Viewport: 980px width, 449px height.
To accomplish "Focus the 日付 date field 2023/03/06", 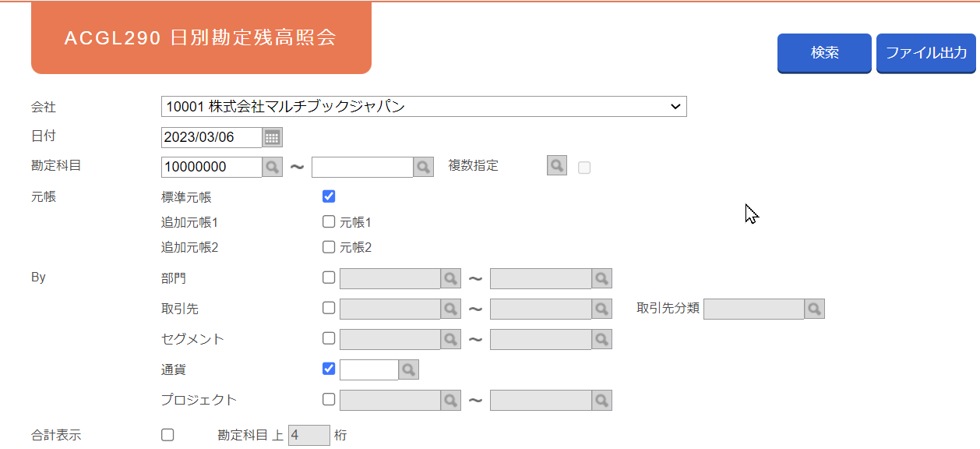I will (212, 137).
